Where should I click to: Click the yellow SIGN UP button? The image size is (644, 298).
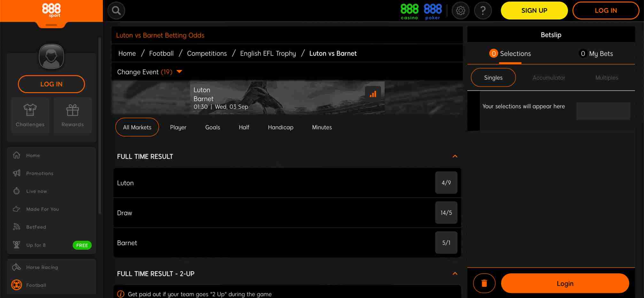(534, 11)
